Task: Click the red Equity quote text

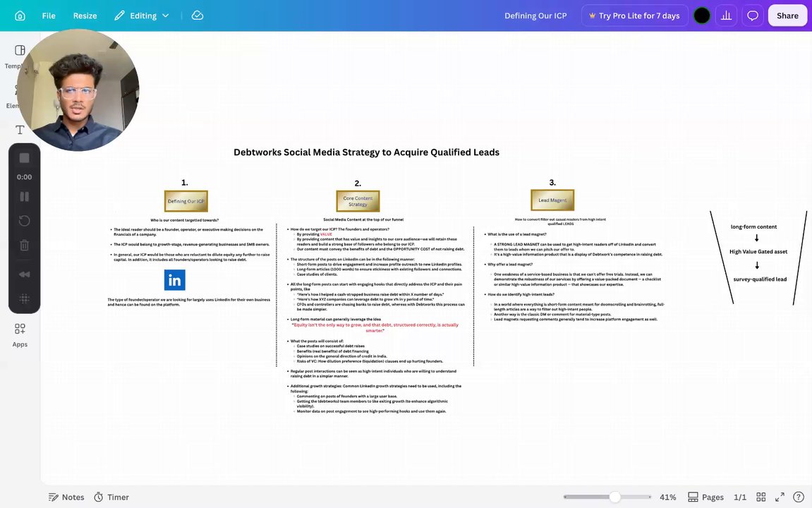Action: (x=375, y=328)
